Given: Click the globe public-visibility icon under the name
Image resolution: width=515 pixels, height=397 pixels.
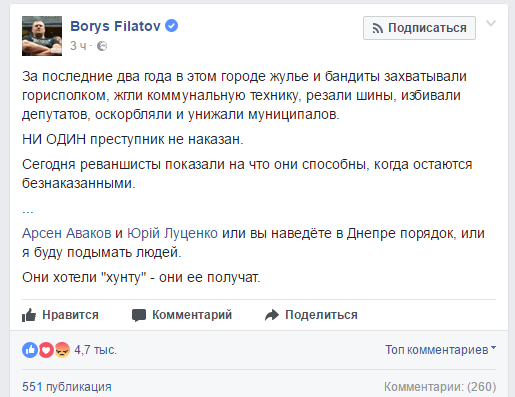Looking at the screenshot, I should coord(102,46).
